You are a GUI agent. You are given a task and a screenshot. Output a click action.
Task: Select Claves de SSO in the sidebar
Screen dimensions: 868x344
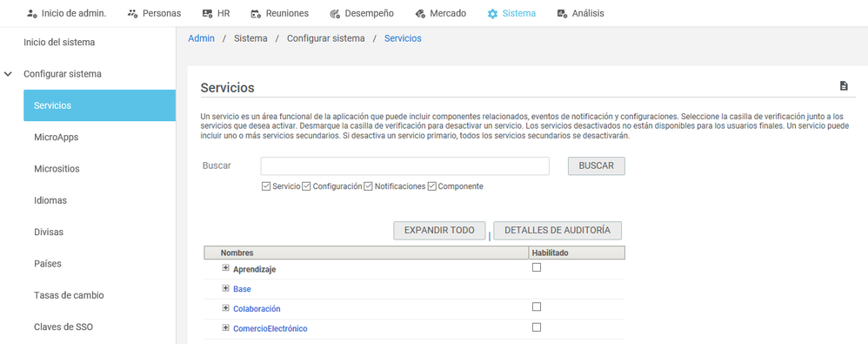coord(63,327)
